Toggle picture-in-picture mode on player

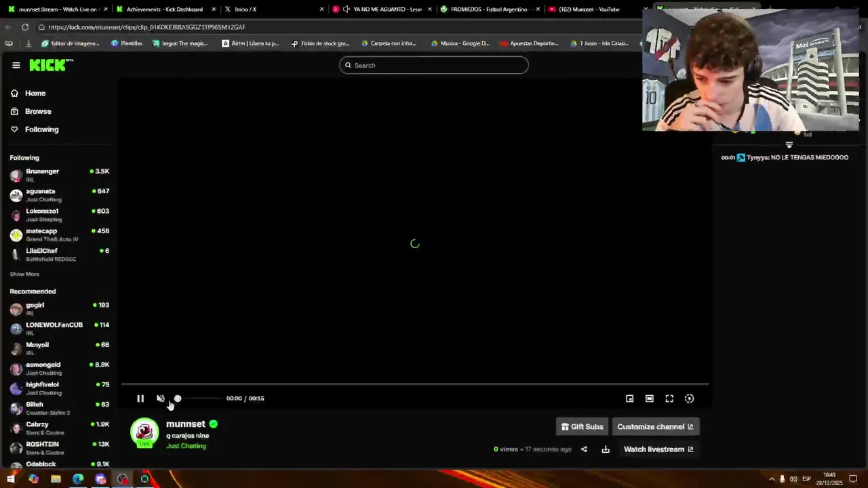[629, 399]
